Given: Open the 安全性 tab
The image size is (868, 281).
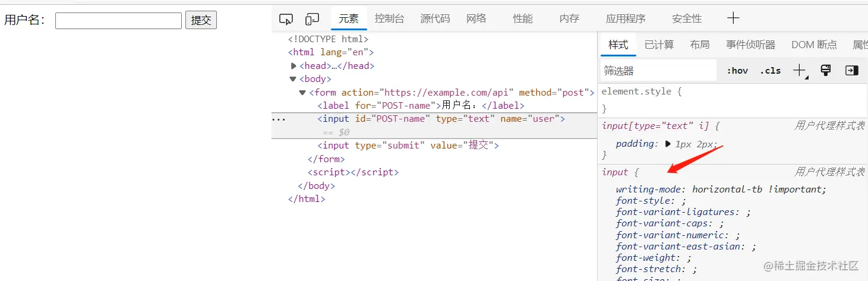Looking at the screenshot, I should coord(687,18).
